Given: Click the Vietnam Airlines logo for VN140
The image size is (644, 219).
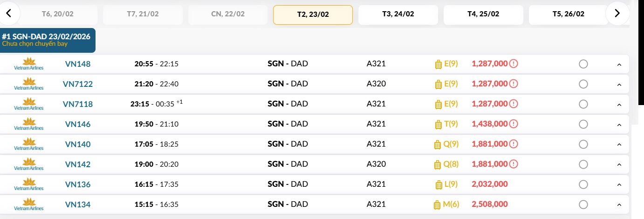Looking at the screenshot, I should pos(29,144).
